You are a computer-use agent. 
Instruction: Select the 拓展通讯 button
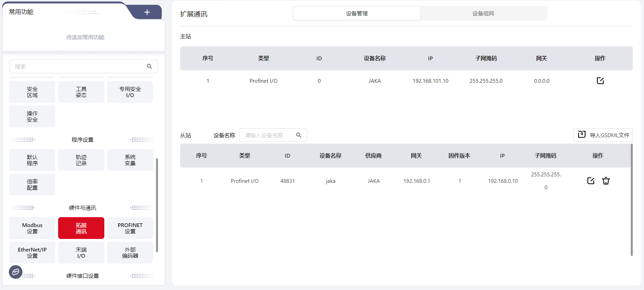(81, 228)
